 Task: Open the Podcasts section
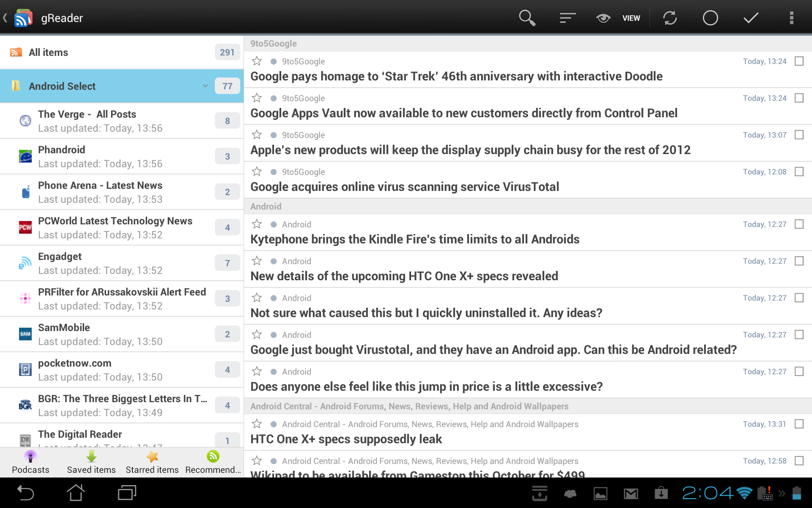(x=30, y=461)
